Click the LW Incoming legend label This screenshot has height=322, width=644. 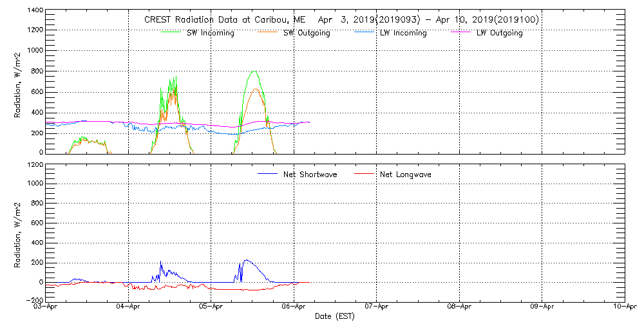[403, 33]
